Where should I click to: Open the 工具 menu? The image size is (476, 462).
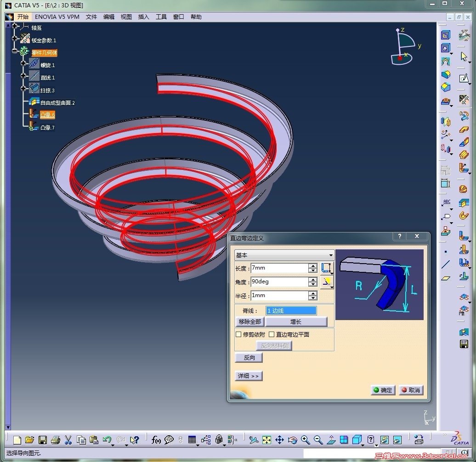pyautogui.click(x=161, y=17)
